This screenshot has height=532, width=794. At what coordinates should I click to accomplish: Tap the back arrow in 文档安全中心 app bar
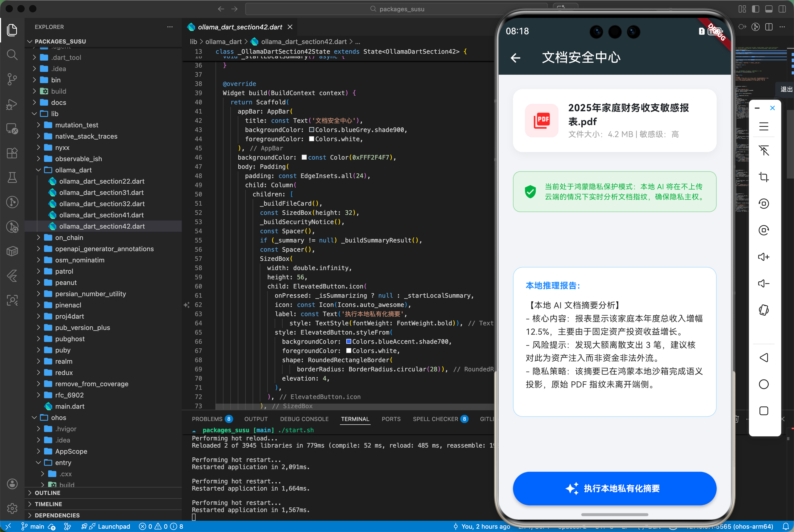tap(515, 58)
